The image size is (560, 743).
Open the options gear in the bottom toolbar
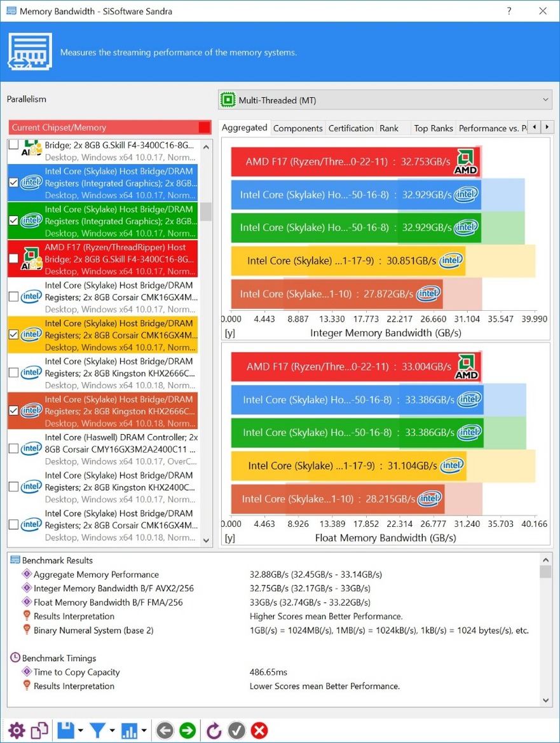[17, 730]
